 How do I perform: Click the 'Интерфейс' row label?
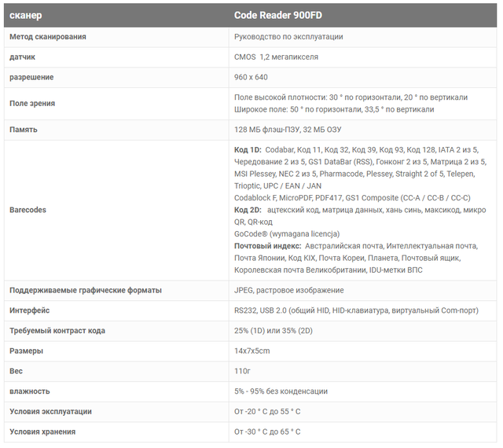point(30,310)
